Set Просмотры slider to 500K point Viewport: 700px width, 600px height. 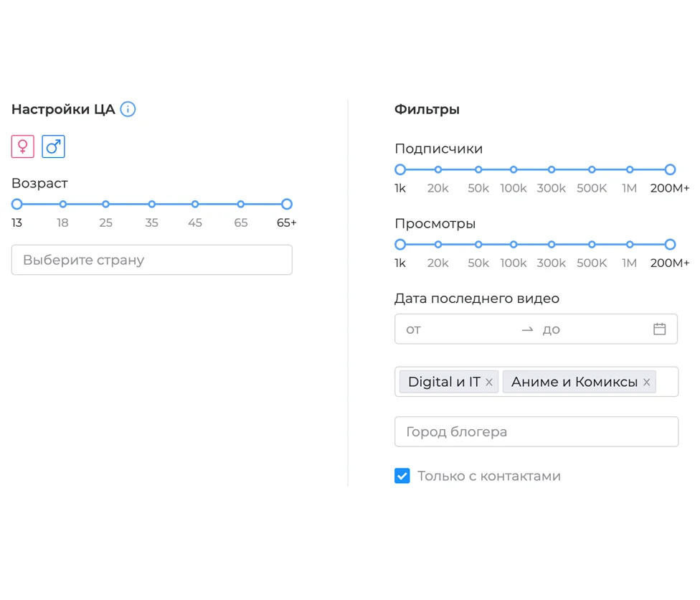[592, 245]
